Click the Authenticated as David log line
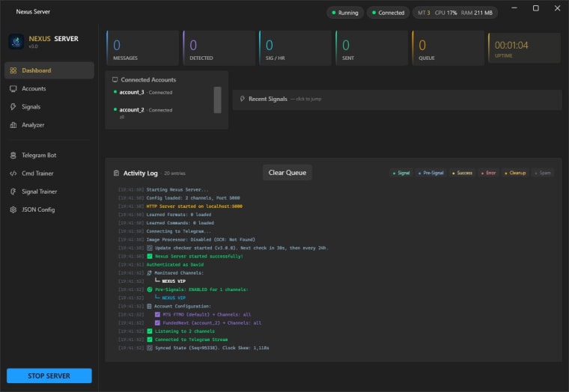The image size is (569, 392). [x=175, y=265]
